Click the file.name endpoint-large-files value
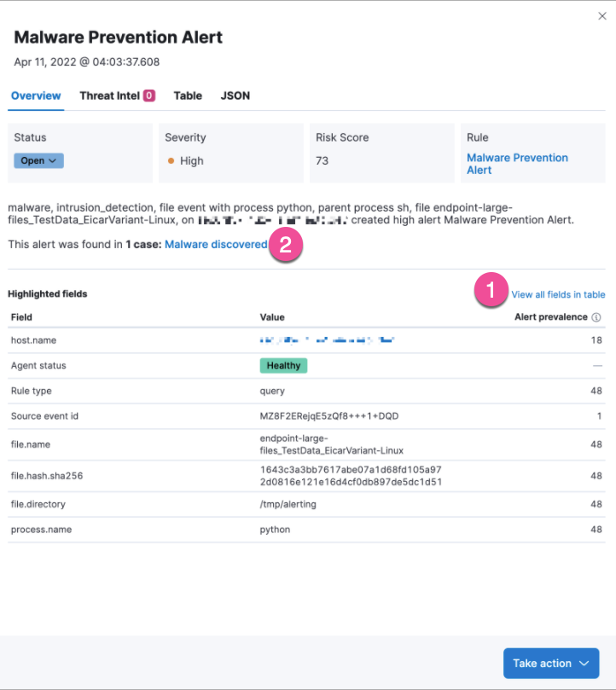This screenshot has height=690, width=616. click(x=332, y=444)
